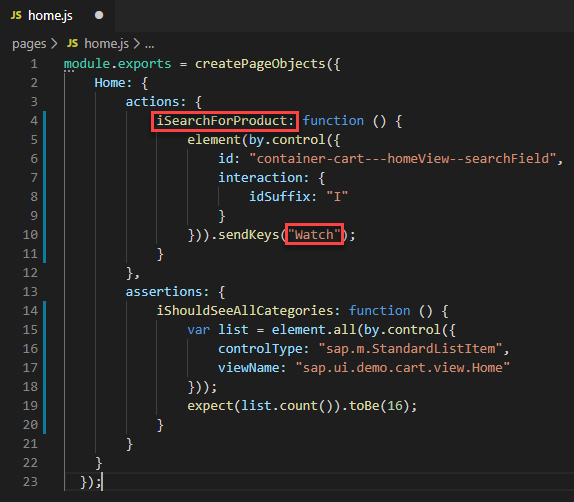Click the sap.m.StandardListItem string
This screenshot has height=502, width=574.
click(x=410, y=349)
